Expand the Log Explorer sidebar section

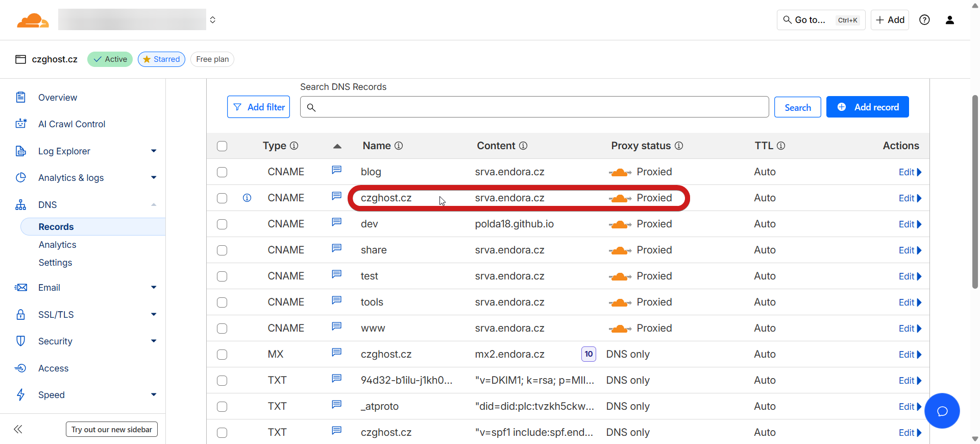coord(154,151)
